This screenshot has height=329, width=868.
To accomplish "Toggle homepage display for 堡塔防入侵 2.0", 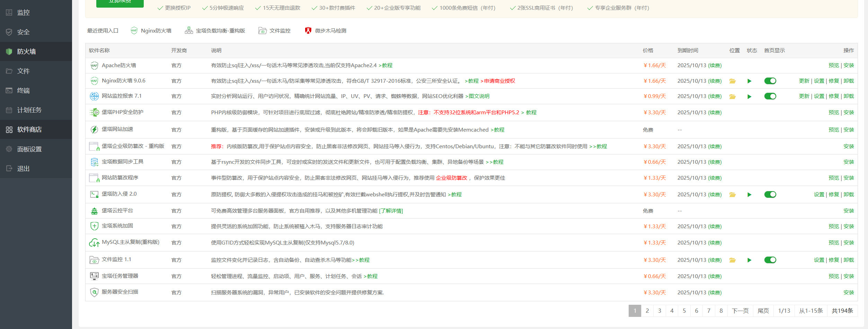I will 770,195.
